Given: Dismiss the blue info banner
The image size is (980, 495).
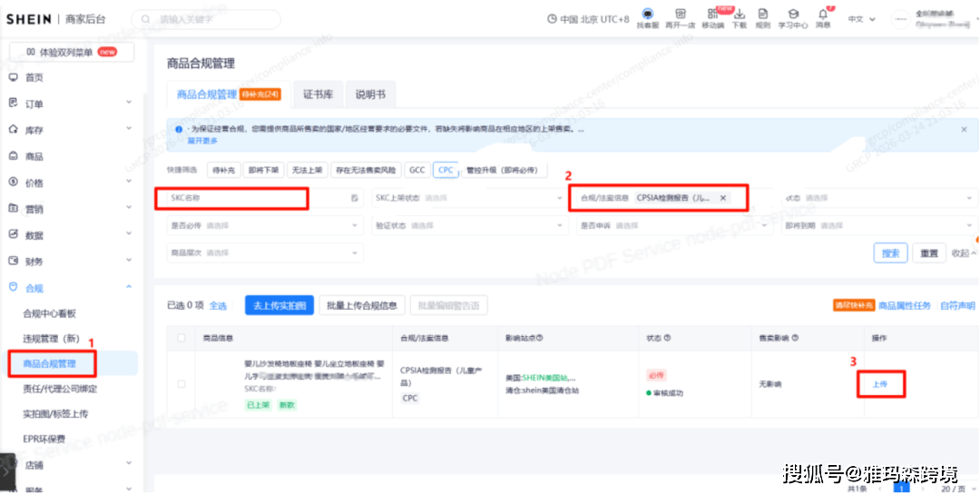Looking at the screenshot, I should click(x=964, y=130).
